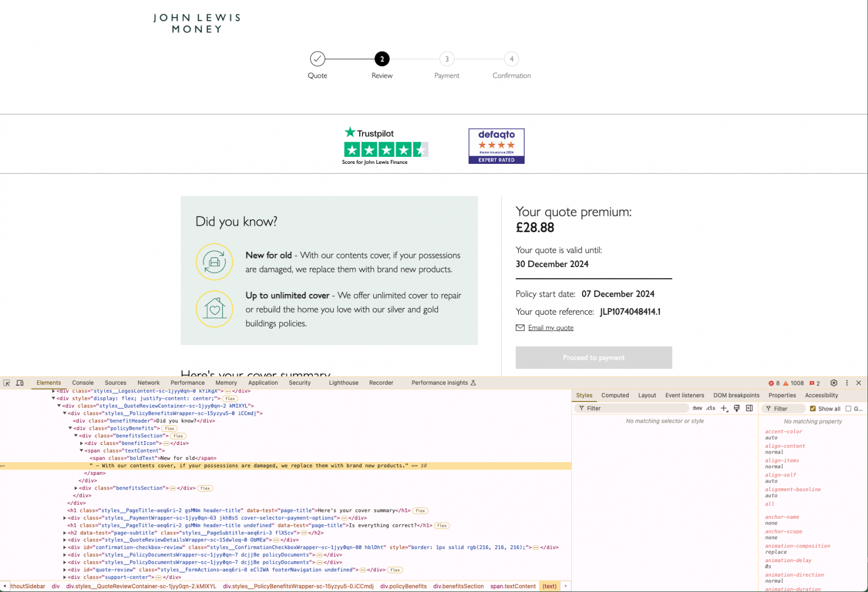Select div.policyBenefits in the breadcrumb bar

coord(403,586)
